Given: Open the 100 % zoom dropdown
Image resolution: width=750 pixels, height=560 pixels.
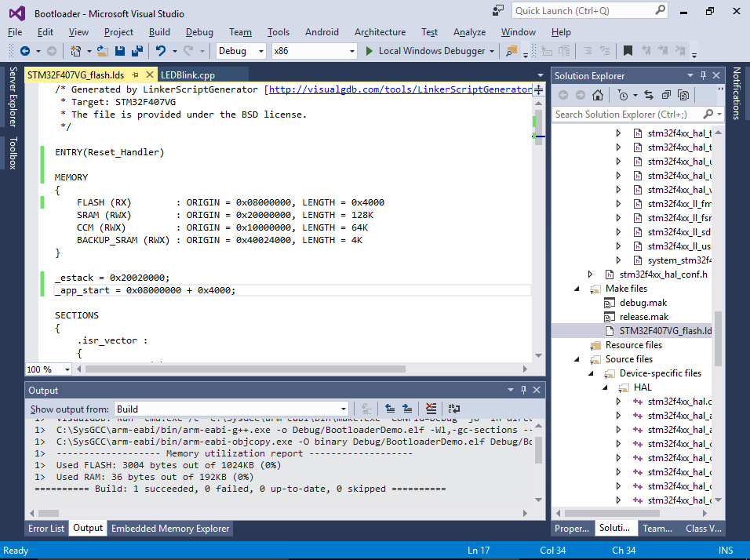Looking at the screenshot, I should click(x=67, y=369).
